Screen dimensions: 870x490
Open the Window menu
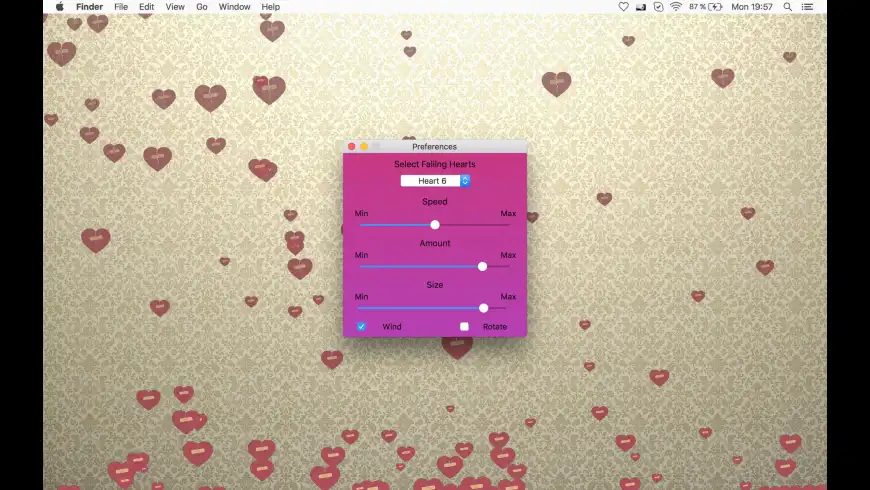(234, 7)
